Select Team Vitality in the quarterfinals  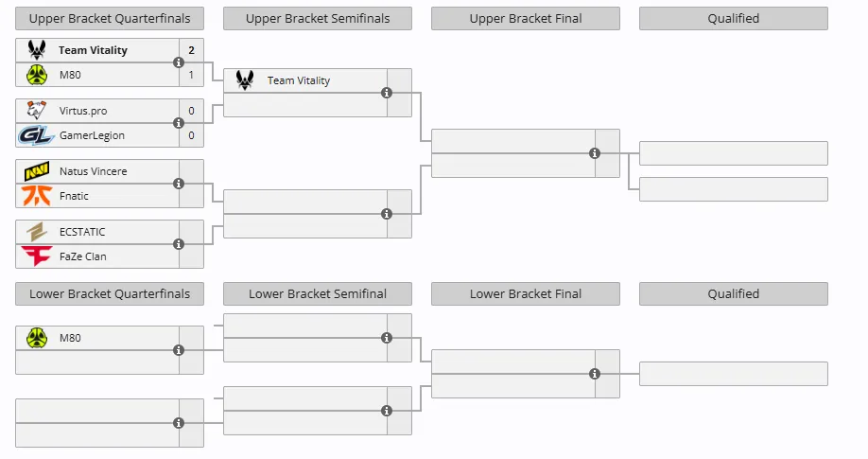coord(93,50)
